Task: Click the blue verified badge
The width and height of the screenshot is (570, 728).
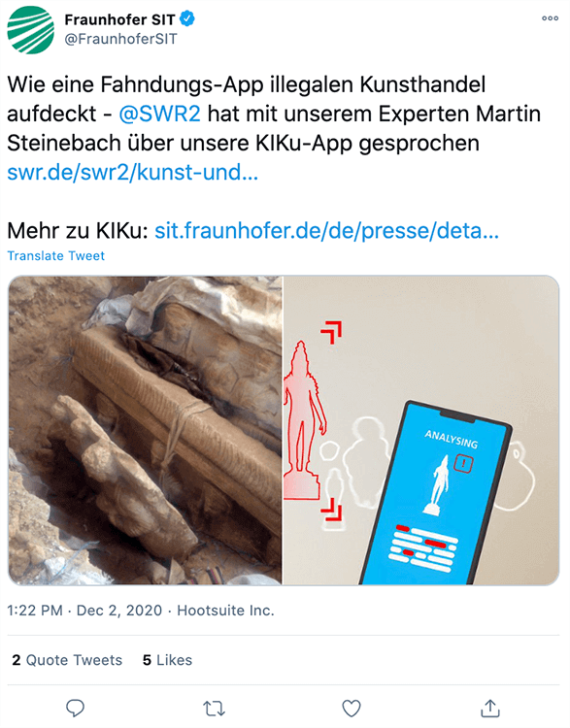Action: 187,19
